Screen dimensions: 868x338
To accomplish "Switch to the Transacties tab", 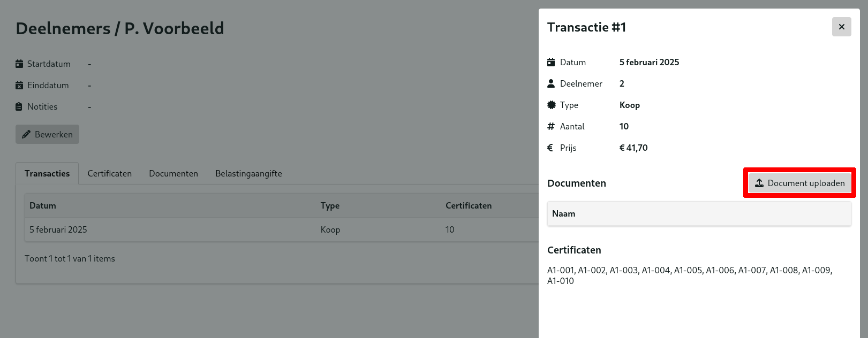I will [x=47, y=173].
